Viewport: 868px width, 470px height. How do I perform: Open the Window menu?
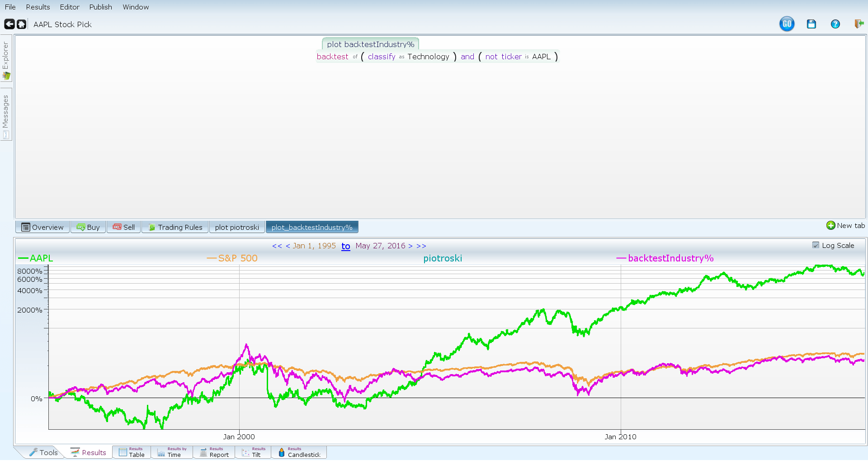click(136, 7)
